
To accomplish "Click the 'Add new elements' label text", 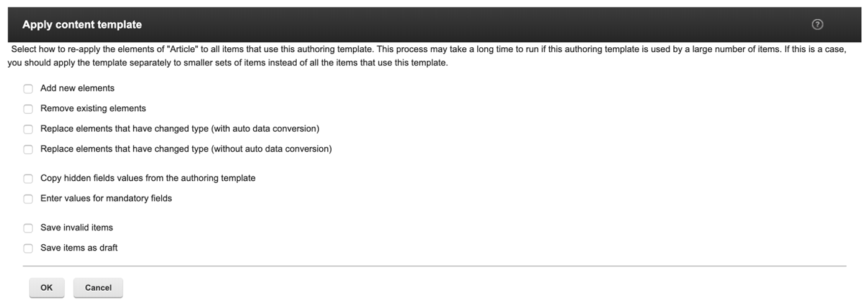I will (x=77, y=88).
